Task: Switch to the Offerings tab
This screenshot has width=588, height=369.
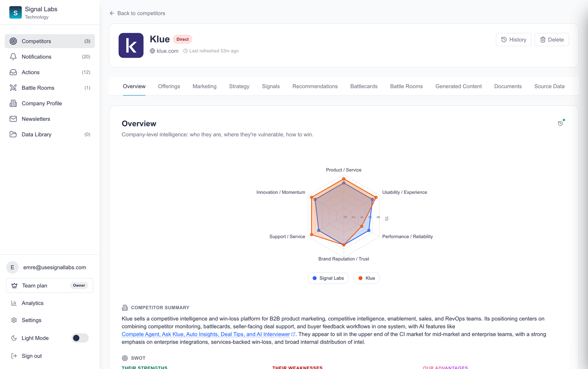Action: point(169,86)
